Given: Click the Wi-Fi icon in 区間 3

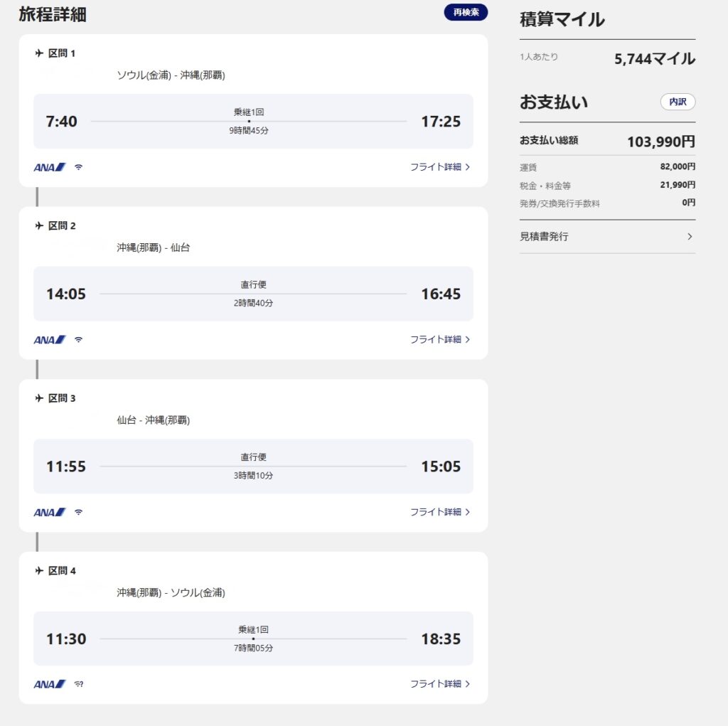Looking at the screenshot, I should point(78,513).
